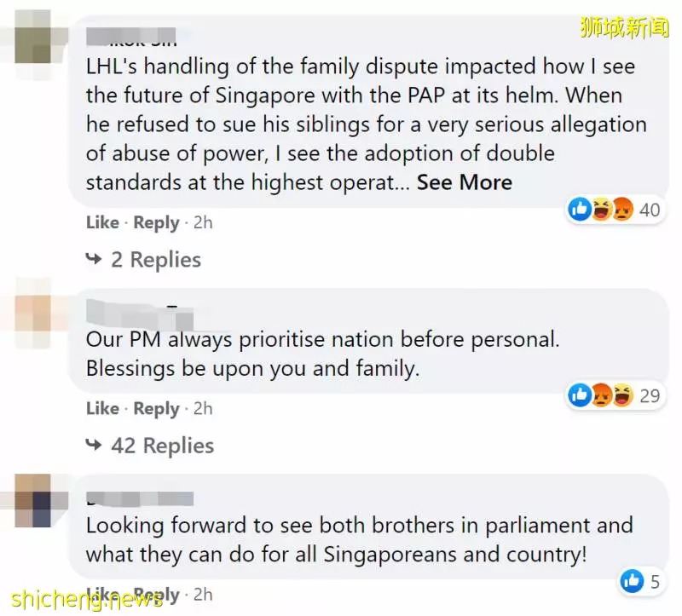Click laughing emoji on the 40-reaction comment
This screenshot has height=616, width=682.
[602, 210]
